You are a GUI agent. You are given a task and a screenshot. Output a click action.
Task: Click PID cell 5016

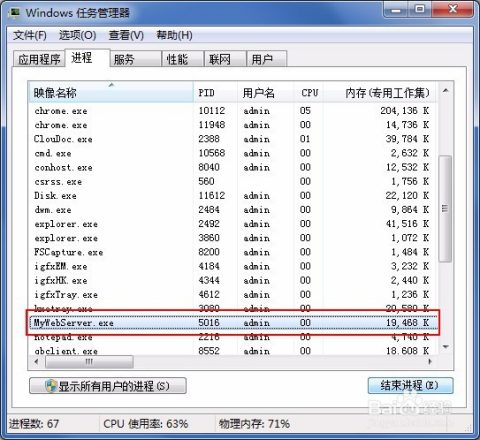(x=209, y=323)
